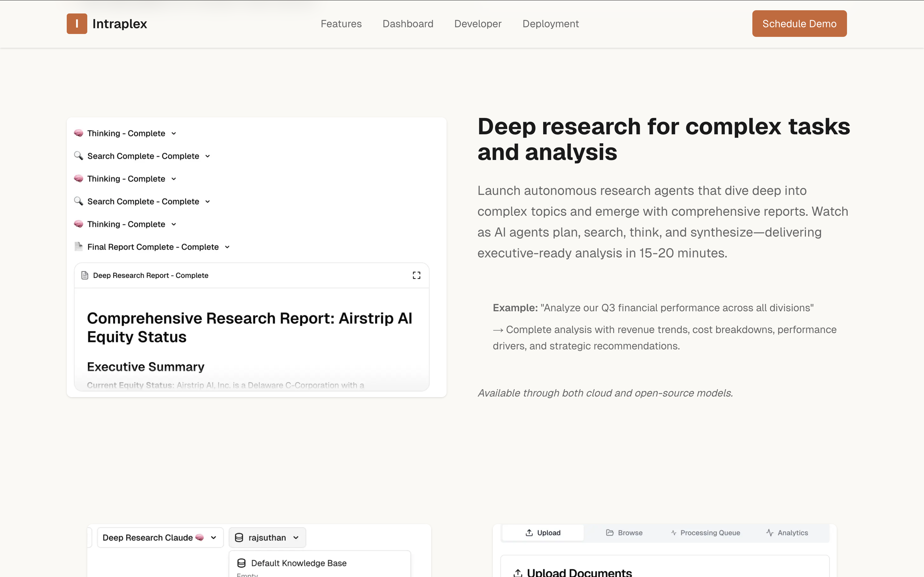This screenshot has width=924, height=577.
Task: Open the Developer nav link
Action: click(x=478, y=24)
